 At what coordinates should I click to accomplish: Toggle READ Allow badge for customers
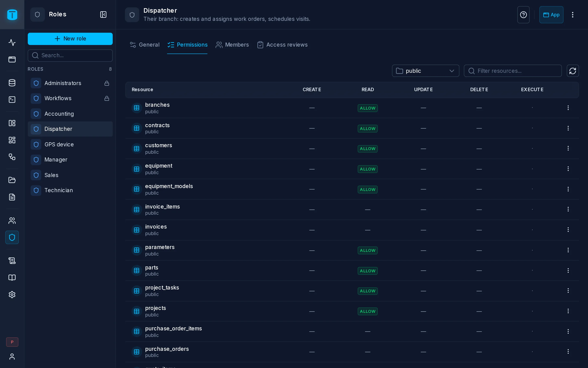click(368, 149)
